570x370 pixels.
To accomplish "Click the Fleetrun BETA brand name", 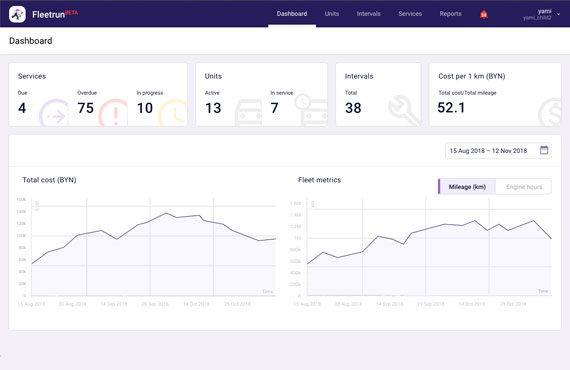I will (x=55, y=14).
